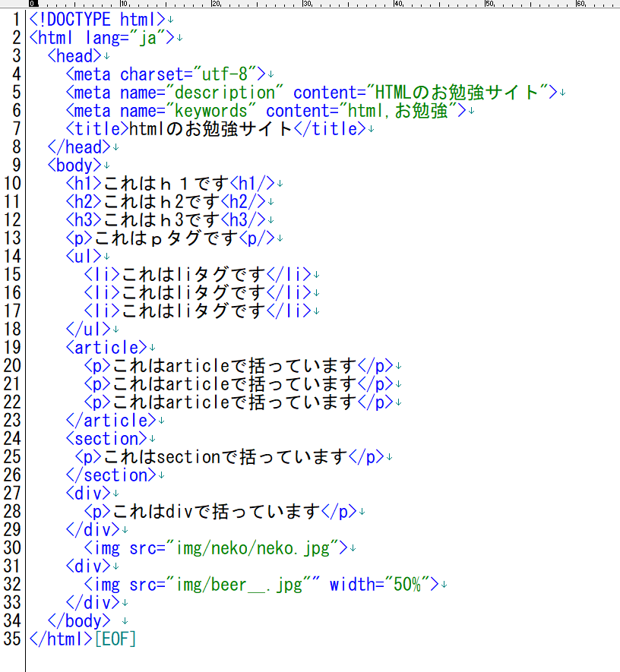Select line number 35 in the gutter

[x=12, y=639]
